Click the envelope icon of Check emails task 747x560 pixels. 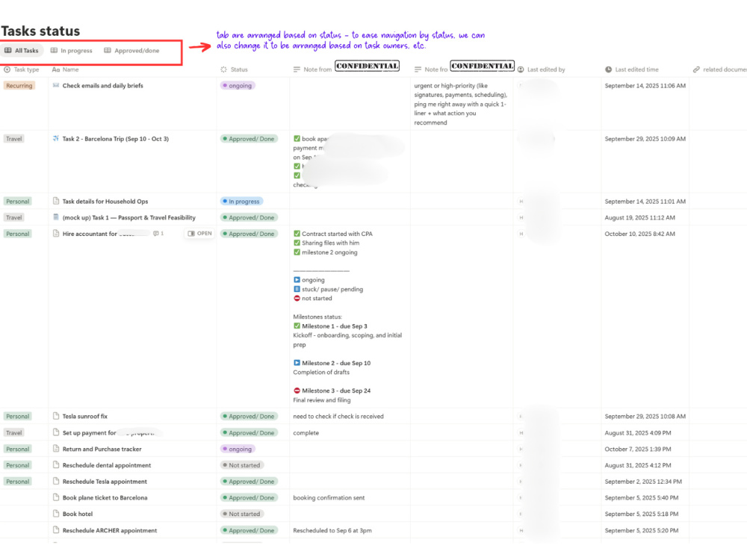(x=56, y=85)
